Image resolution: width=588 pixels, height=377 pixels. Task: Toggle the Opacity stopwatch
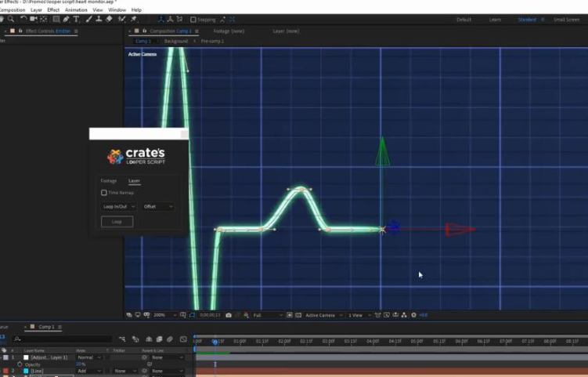19,364
